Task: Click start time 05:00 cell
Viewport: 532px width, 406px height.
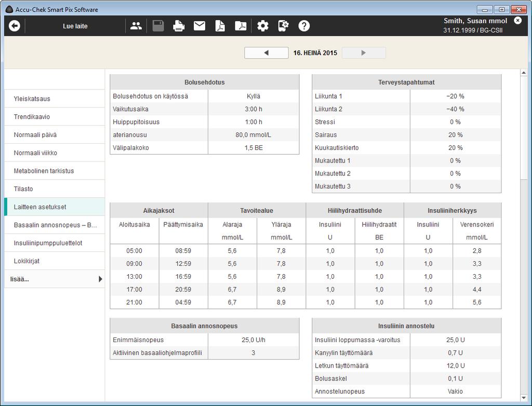Action: [x=135, y=251]
